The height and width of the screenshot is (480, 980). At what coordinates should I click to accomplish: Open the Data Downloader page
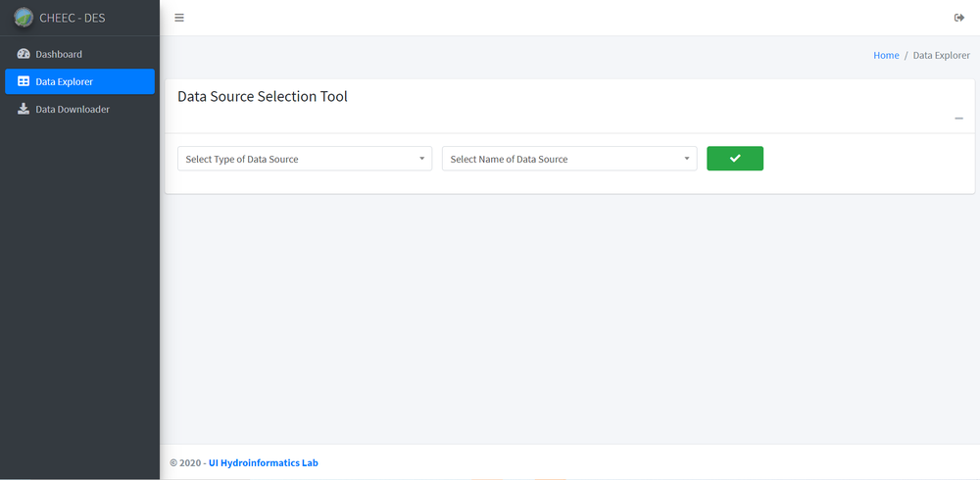73,109
